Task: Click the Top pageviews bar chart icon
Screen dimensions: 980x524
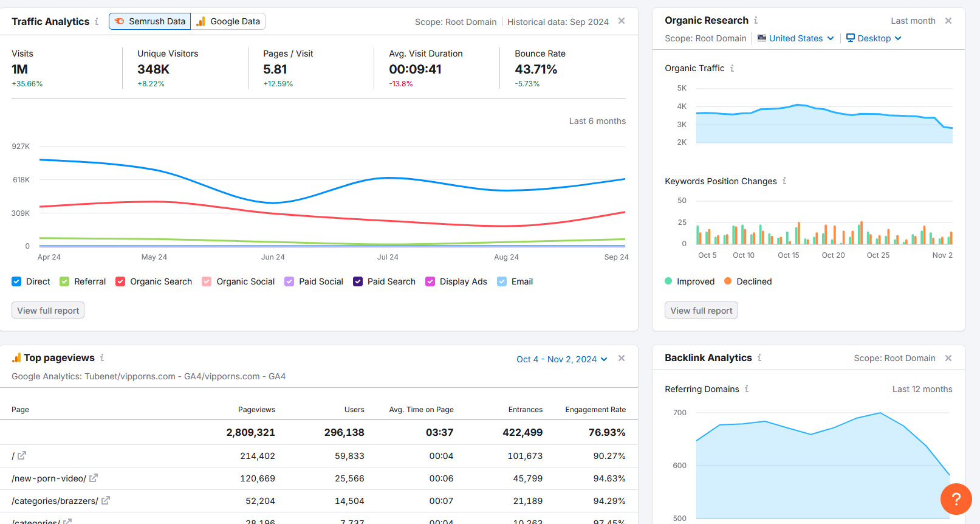Action: coord(16,357)
